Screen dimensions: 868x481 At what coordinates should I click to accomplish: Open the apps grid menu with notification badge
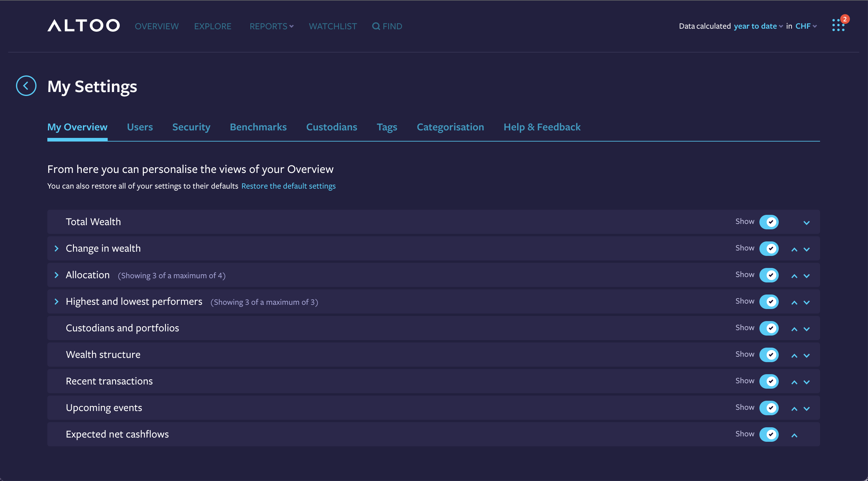click(x=838, y=25)
